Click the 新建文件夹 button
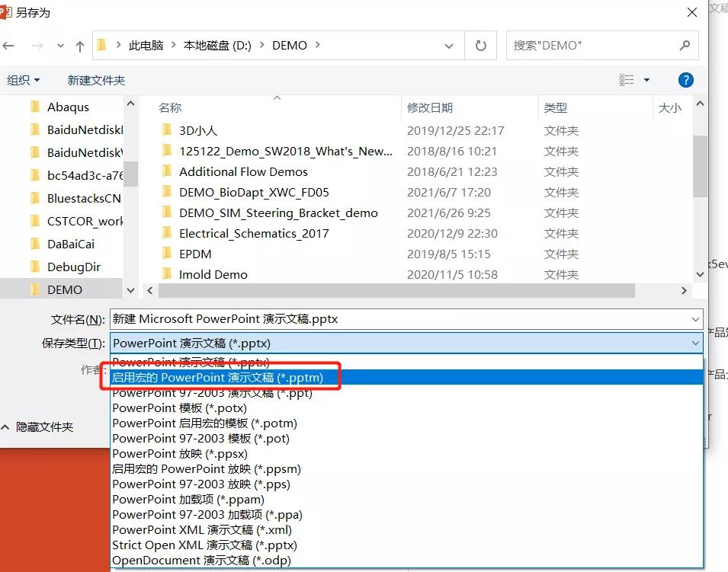 (x=96, y=79)
